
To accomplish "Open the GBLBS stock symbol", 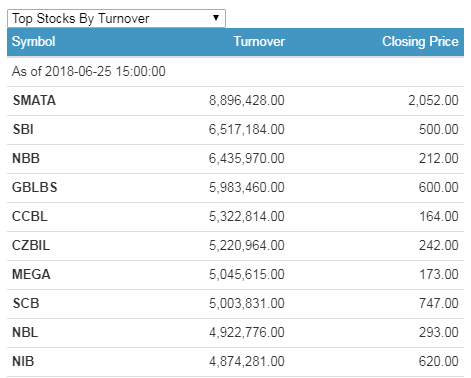I will (35, 187).
